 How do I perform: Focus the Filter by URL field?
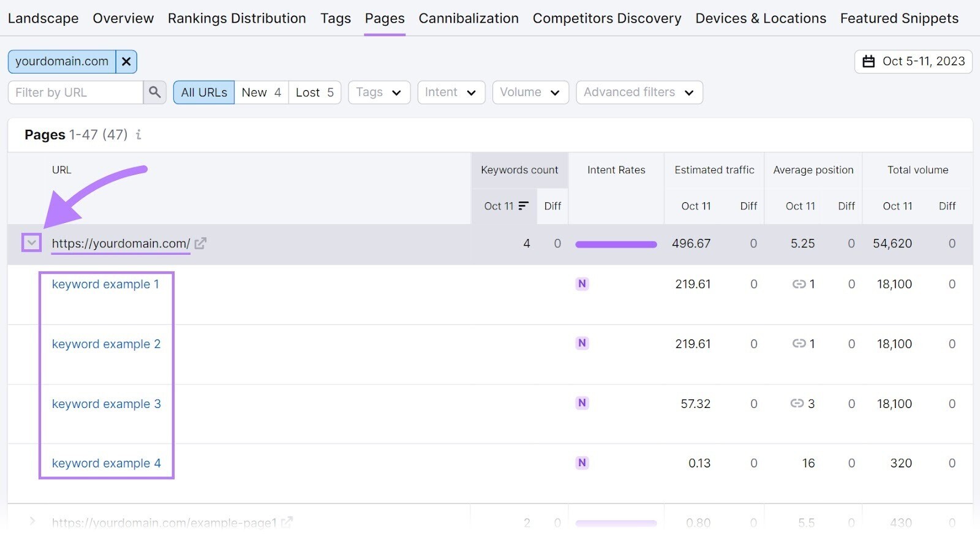(x=76, y=92)
